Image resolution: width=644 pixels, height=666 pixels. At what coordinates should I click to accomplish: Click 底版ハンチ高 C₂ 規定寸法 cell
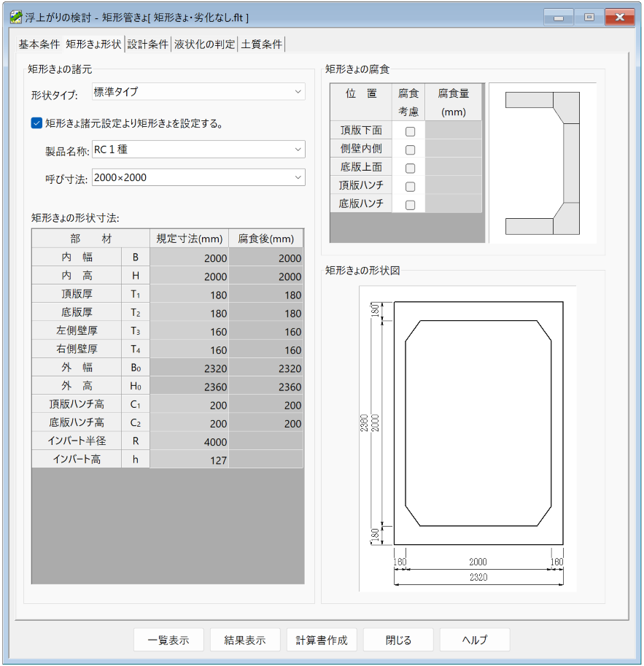point(189,422)
